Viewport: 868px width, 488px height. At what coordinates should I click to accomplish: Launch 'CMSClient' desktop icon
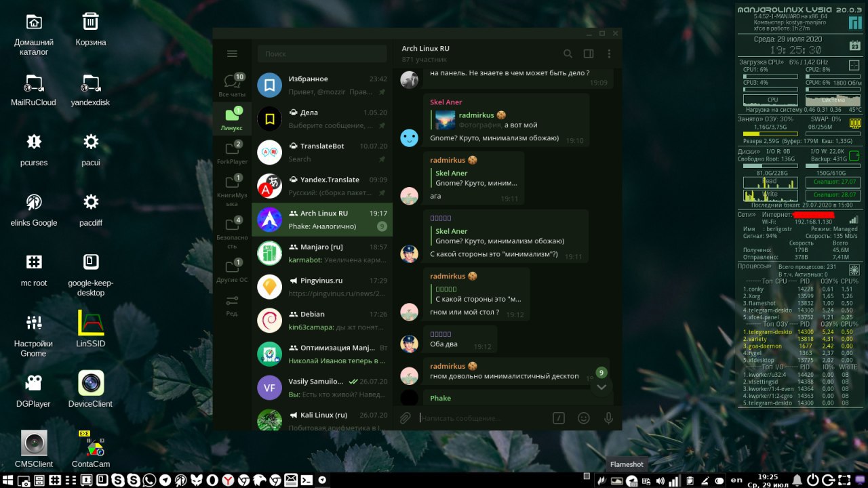click(34, 449)
